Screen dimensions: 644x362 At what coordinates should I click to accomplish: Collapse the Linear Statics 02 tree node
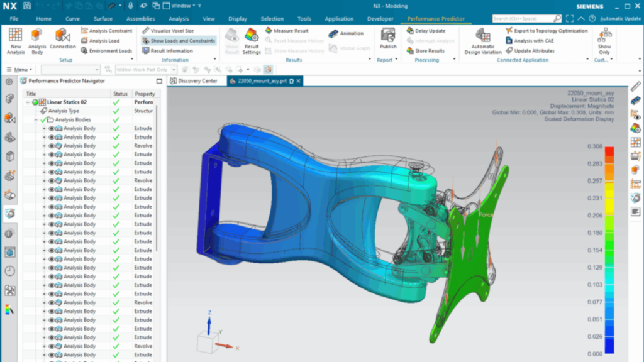click(x=28, y=102)
